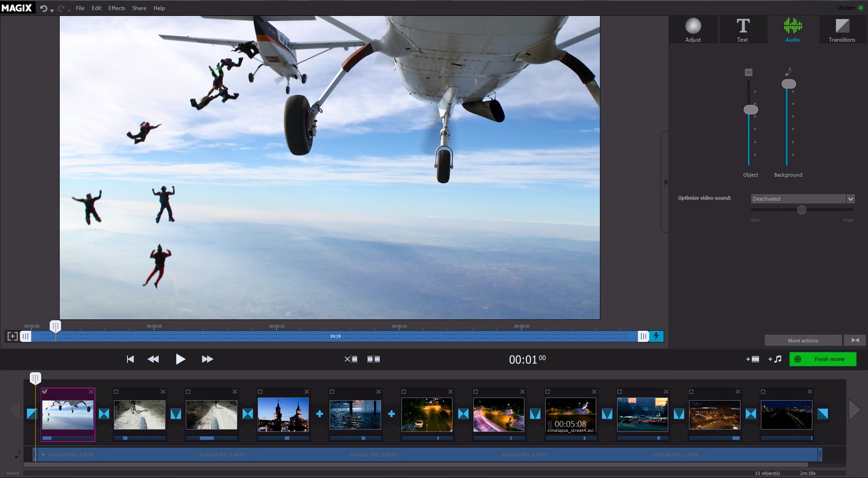
Task: Expand the Optimize video sound dropdown
Action: pos(851,199)
